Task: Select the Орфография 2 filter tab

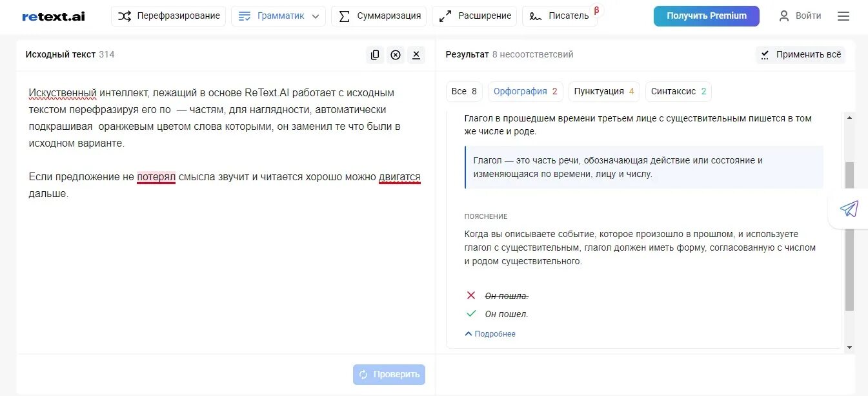Action: click(525, 92)
